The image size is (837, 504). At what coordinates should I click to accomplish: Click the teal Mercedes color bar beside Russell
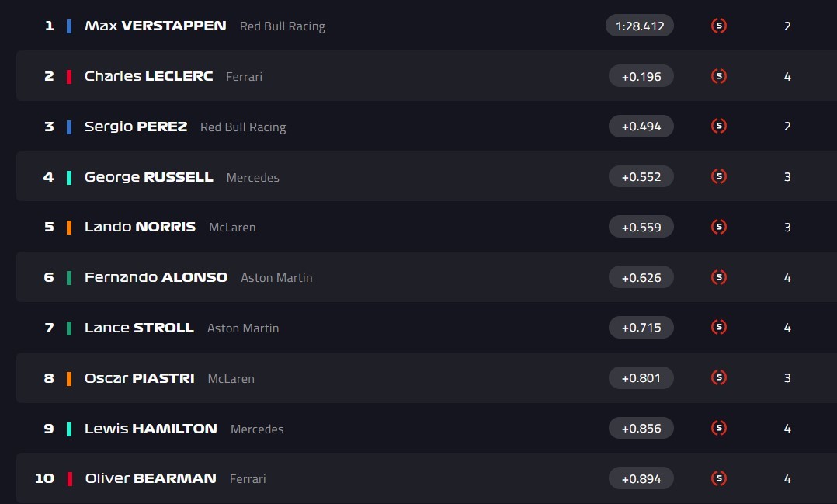pyautogui.click(x=69, y=176)
